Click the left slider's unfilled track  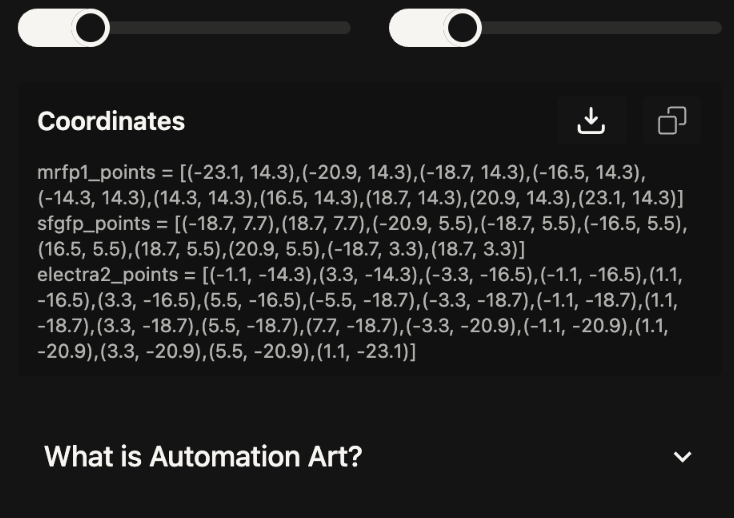pos(230,28)
